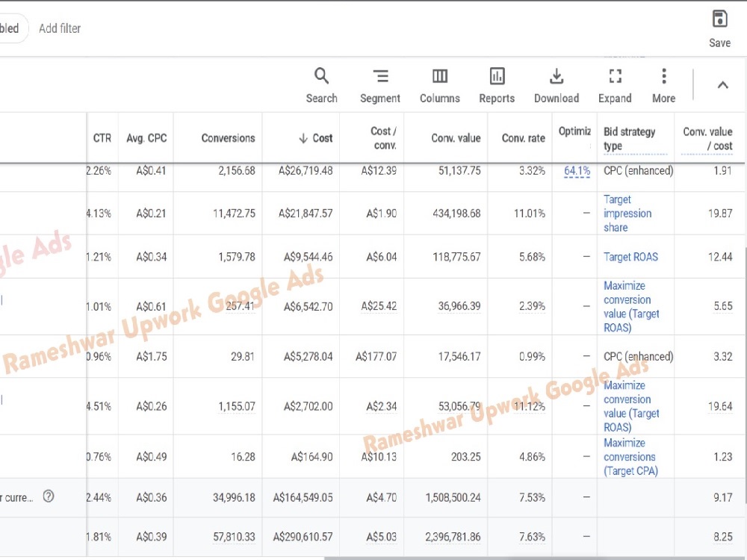Open the Target ROAS bid strategy link
The height and width of the screenshot is (560, 747).
pos(630,257)
